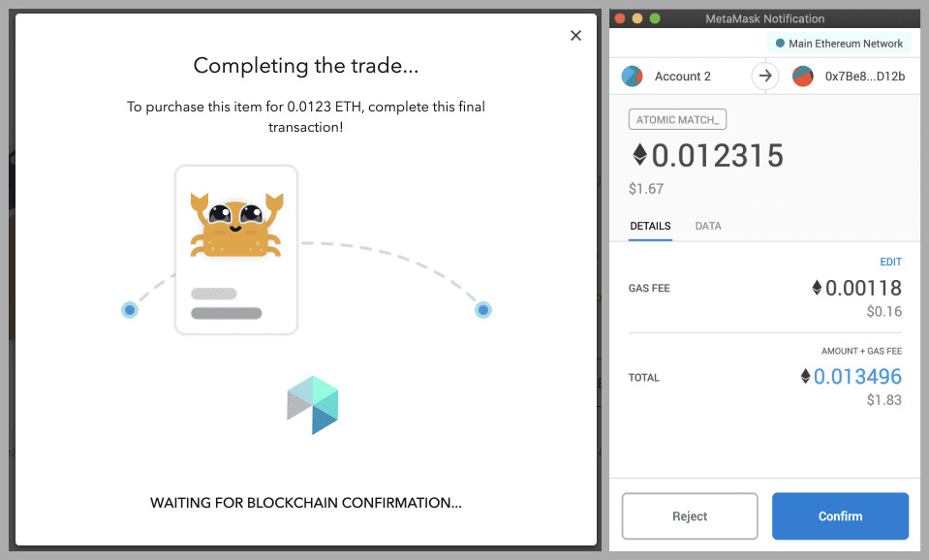Click the MetaMask window red close button

pyautogui.click(x=620, y=18)
